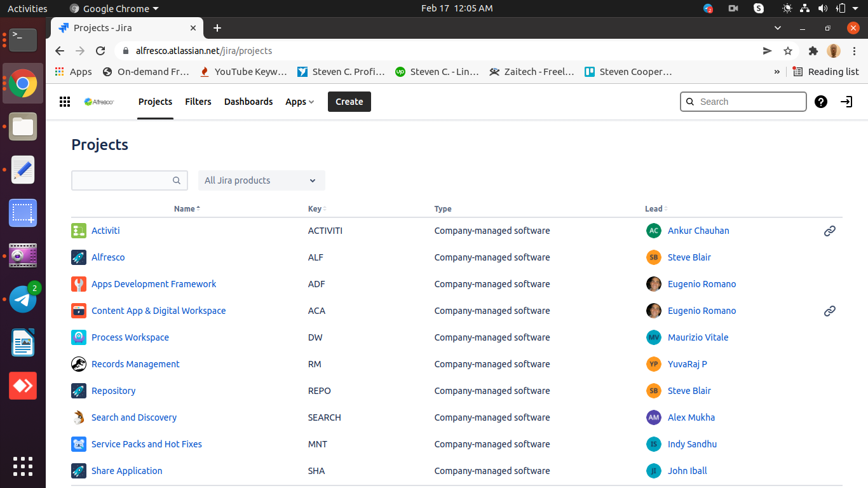Open the Steve Blair lead link for Repository
Screen dimensions: 868x488
click(689, 391)
